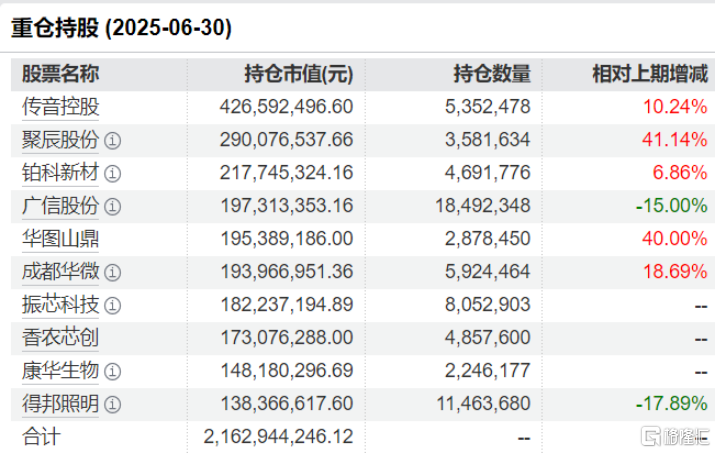
Task: Open the info icon next to 得邦照明
Action: click(x=113, y=404)
